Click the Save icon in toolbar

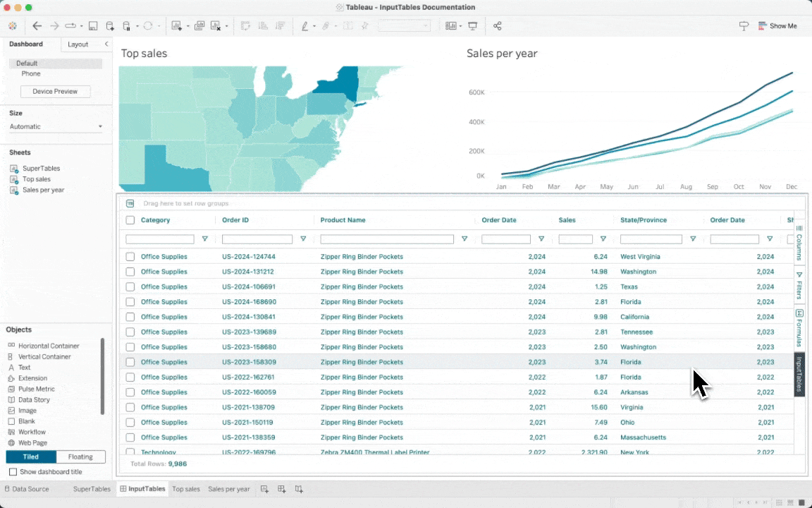(94, 26)
